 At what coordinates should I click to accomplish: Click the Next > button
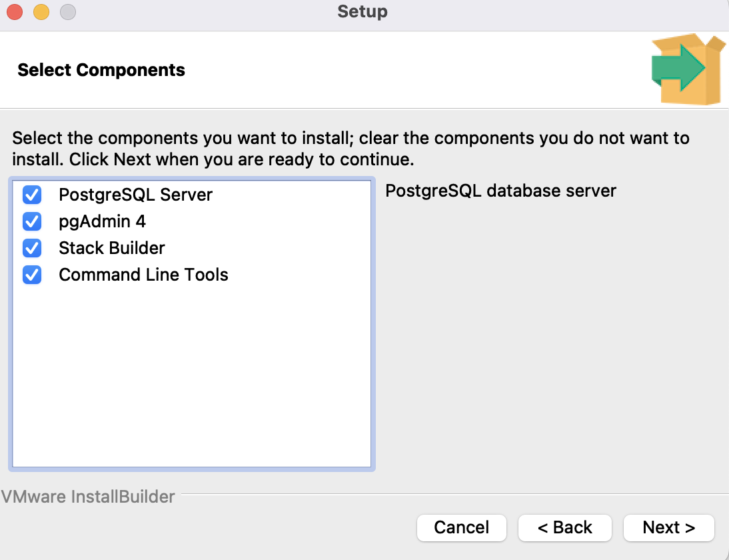(x=668, y=528)
